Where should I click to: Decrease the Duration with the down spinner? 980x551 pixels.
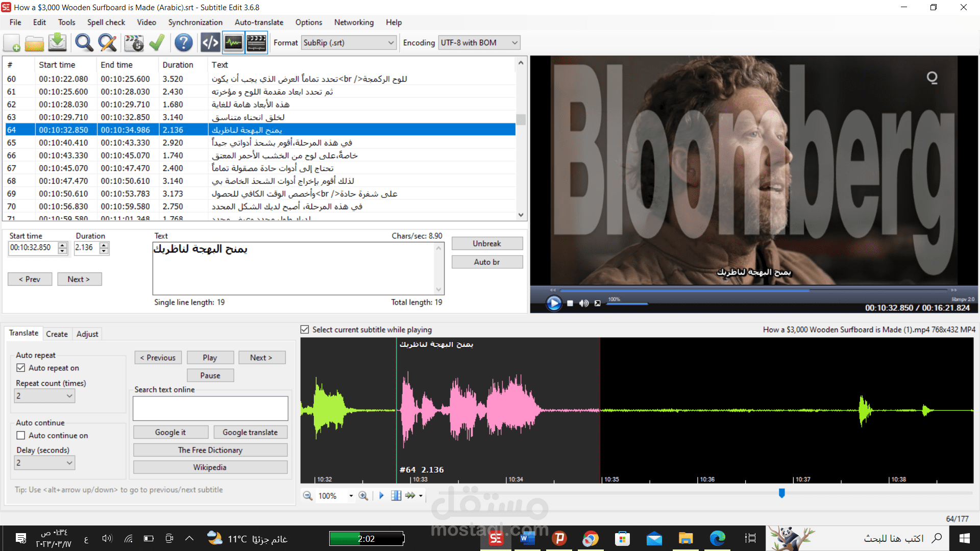[104, 251]
